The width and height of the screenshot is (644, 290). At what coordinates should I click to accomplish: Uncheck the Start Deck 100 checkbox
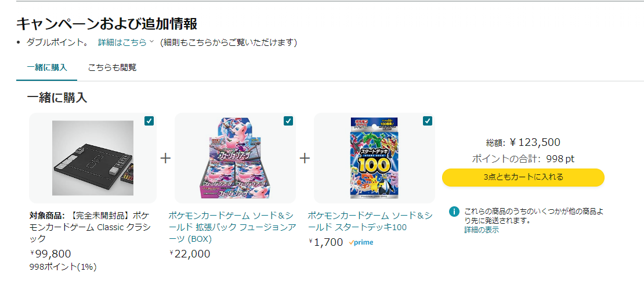click(x=428, y=121)
